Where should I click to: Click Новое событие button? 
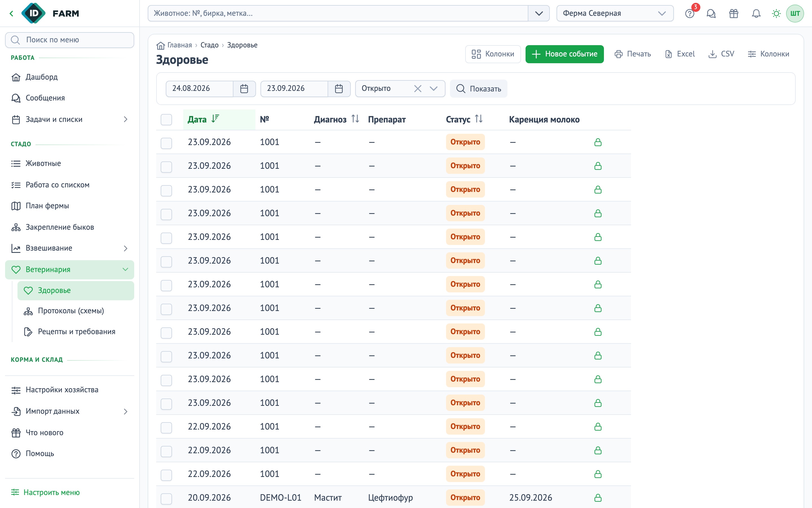[564, 54]
